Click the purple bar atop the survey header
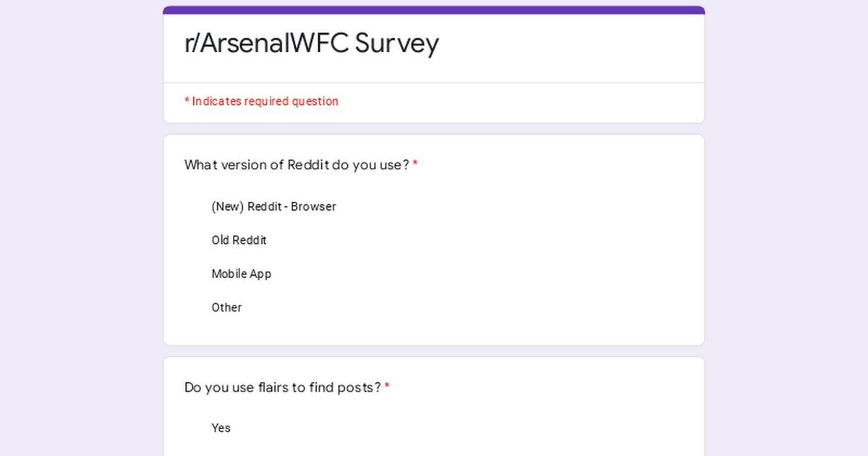Image resolution: width=868 pixels, height=456 pixels. coord(434,10)
